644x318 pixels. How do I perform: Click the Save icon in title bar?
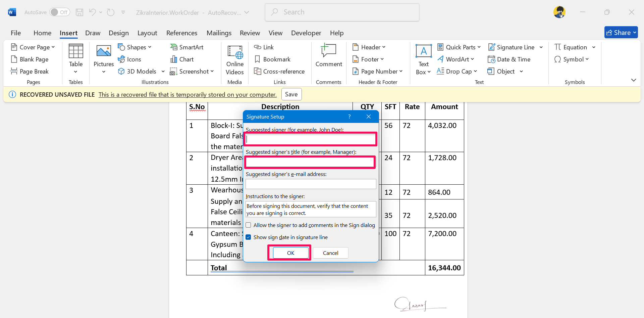(79, 12)
